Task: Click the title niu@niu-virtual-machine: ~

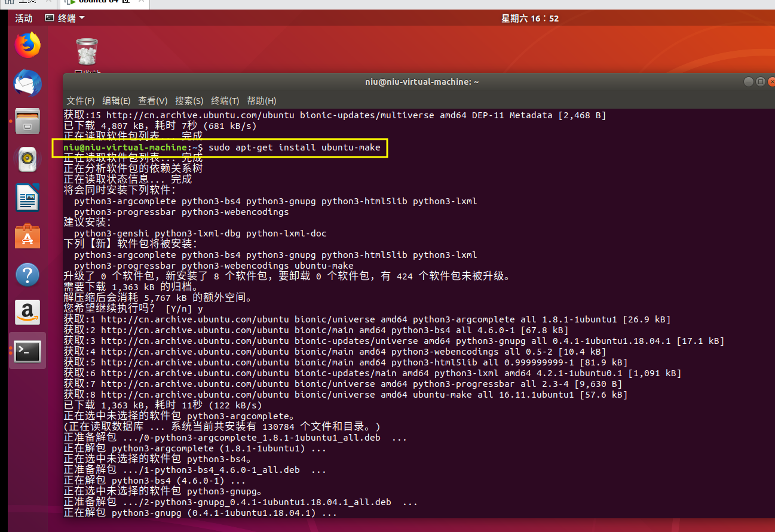Action: point(422,82)
